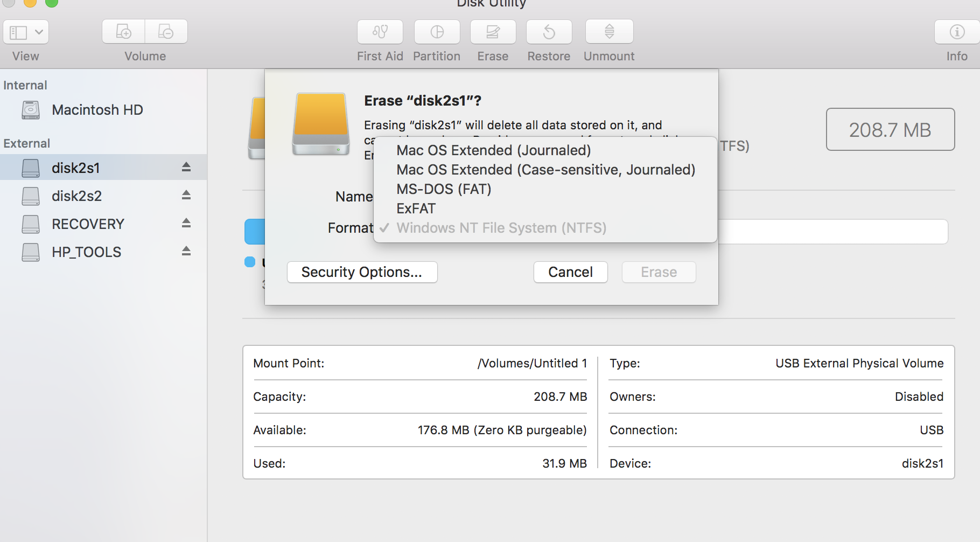Eject the HP_TOOLS volume

[186, 251]
